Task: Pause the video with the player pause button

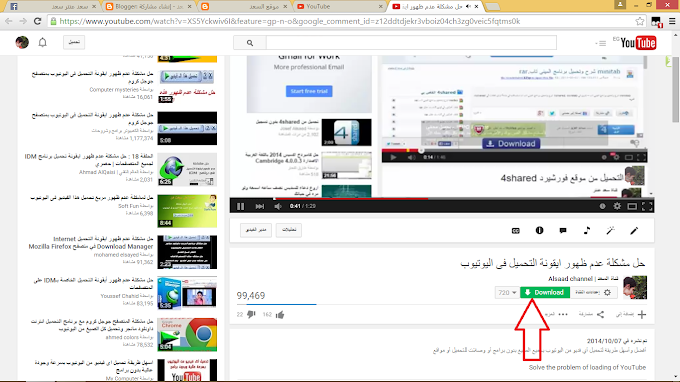Action: pos(240,206)
